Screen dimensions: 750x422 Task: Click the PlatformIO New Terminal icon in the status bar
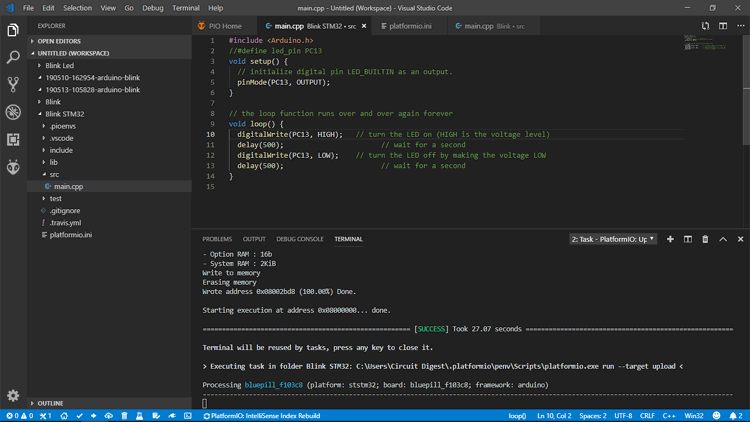pos(188,416)
